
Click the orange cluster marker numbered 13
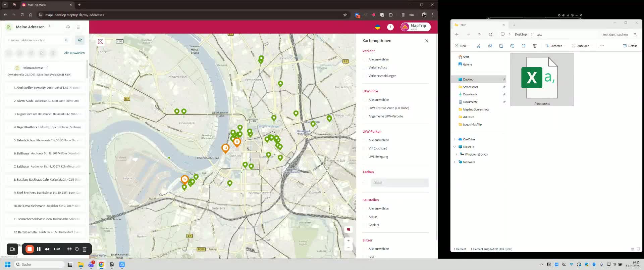click(x=225, y=148)
